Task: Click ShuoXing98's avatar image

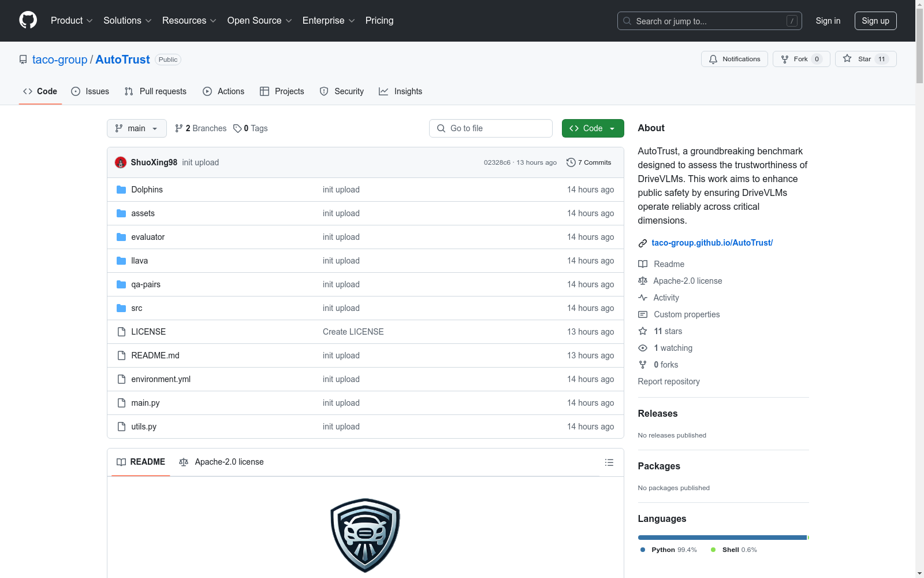Action: 121,162
